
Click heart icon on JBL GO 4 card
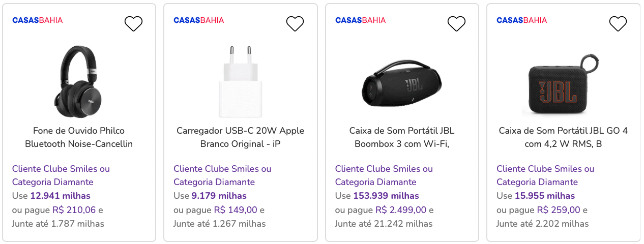click(618, 23)
